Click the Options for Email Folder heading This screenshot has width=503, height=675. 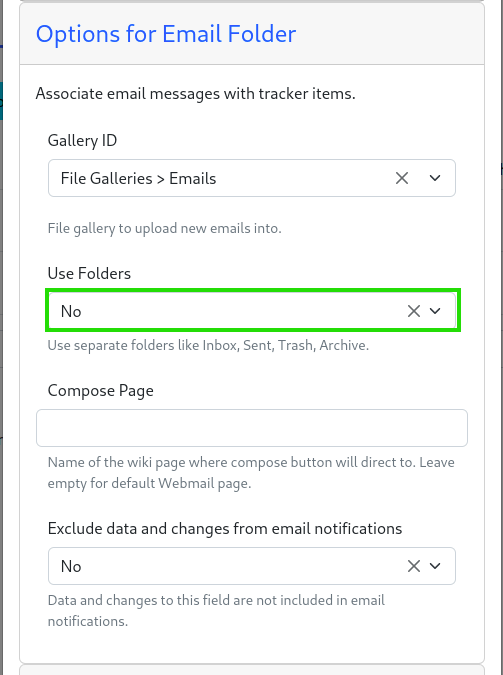[x=166, y=34]
